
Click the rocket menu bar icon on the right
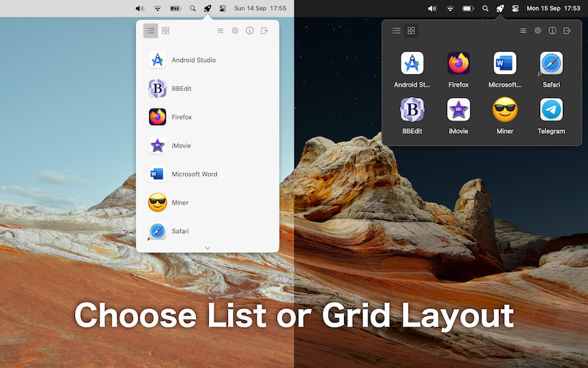coord(500,8)
